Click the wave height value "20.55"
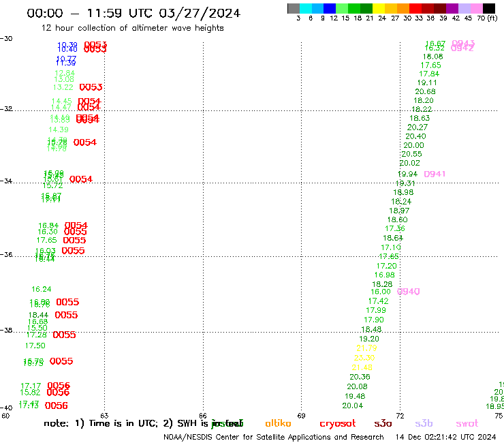 click(411, 154)
